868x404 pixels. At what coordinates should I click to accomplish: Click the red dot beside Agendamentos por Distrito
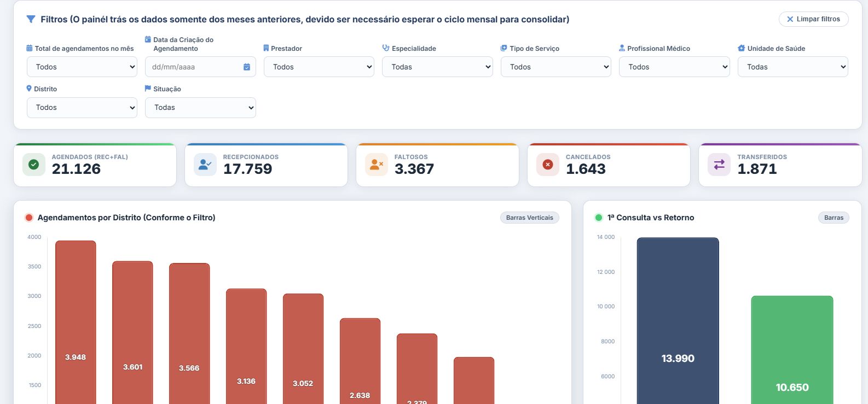(x=29, y=218)
